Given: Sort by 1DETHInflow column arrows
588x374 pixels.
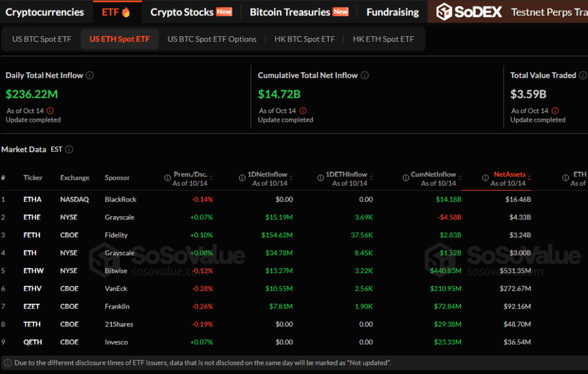Looking at the screenshot, I should (372, 178).
